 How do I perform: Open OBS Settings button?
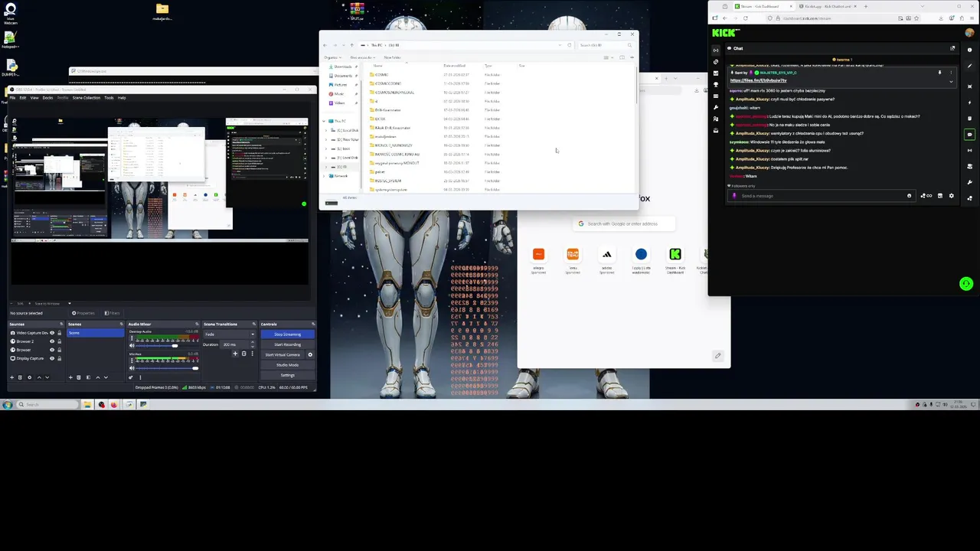[288, 375]
